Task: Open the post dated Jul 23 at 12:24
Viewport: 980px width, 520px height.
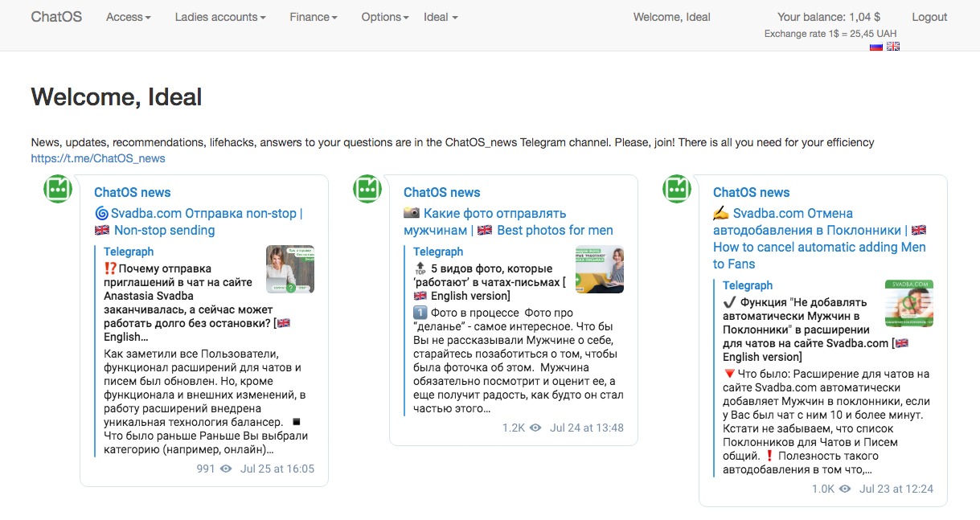Action: (896, 489)
